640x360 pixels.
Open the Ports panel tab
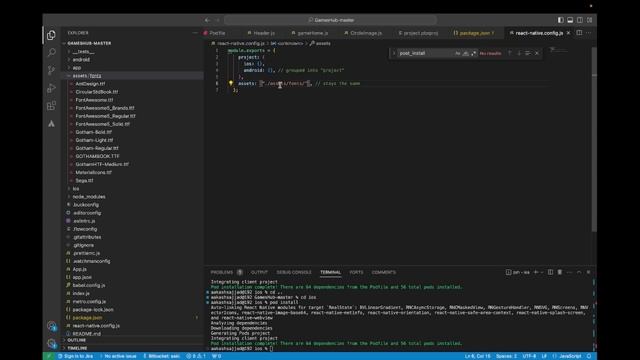coord(356,272)
